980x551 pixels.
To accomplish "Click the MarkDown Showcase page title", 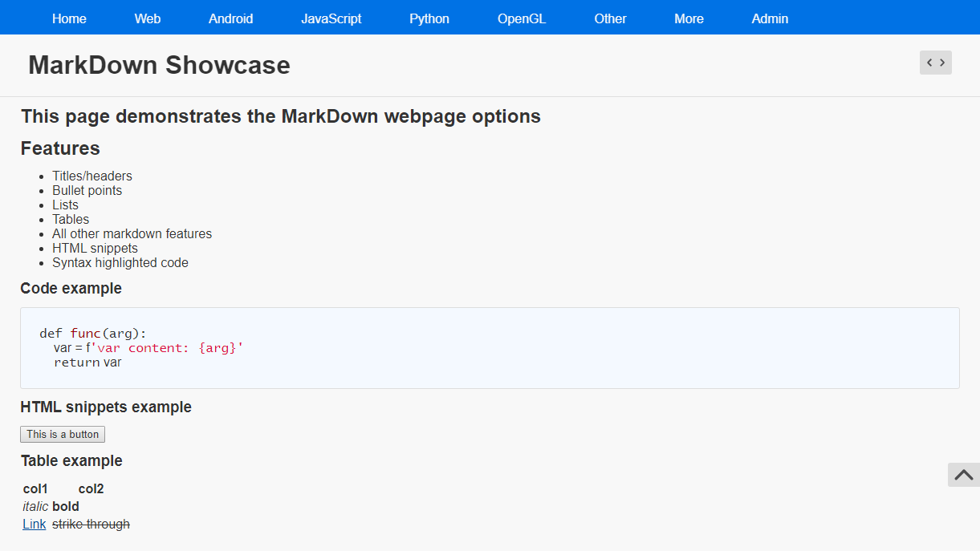I will [159, 65].
